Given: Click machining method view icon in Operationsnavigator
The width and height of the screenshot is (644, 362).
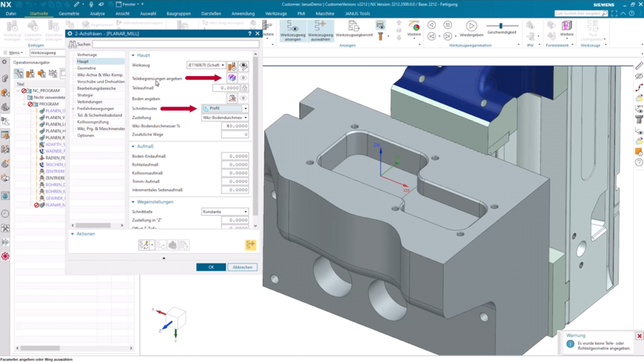Looking at the screenshot, I should [53, 73].
